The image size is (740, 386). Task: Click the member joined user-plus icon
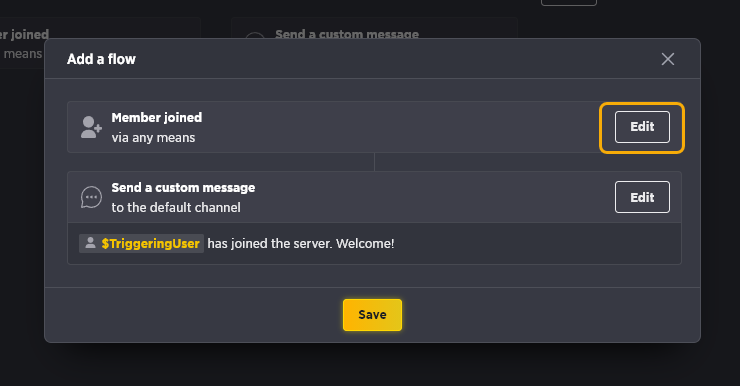[x=91, y=127]
